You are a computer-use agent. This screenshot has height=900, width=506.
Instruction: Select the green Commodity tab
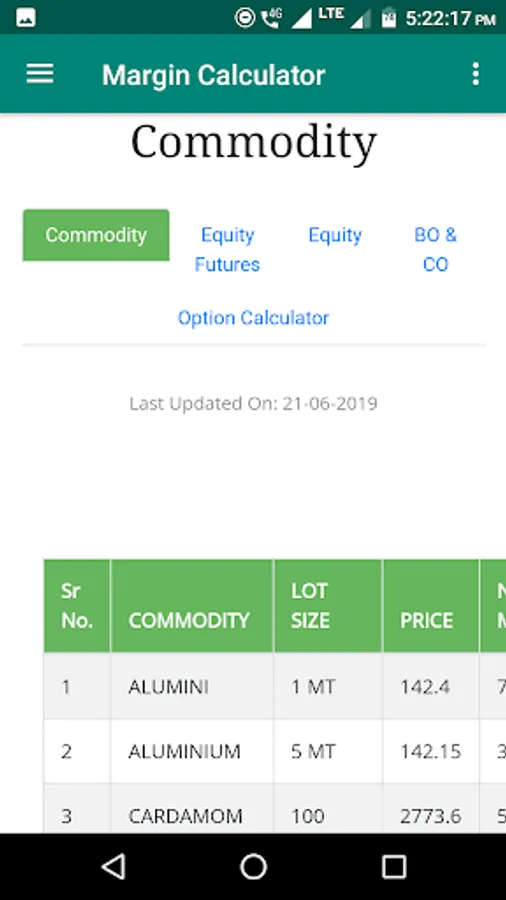click(96, 235)
